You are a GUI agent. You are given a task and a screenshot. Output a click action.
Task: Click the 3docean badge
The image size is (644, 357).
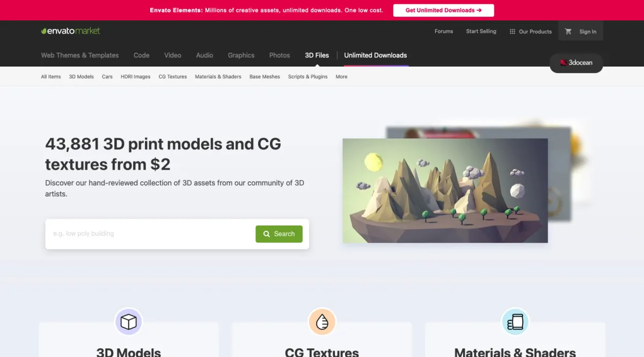(x=576, y=63)
